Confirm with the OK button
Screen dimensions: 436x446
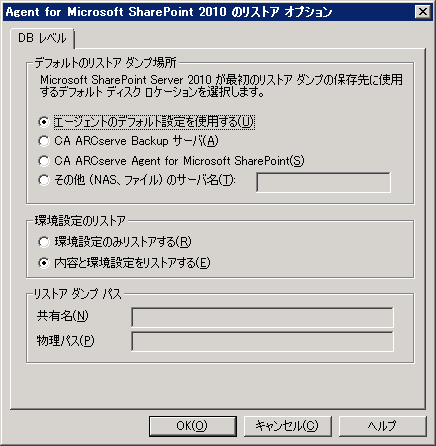pos(192,426)
